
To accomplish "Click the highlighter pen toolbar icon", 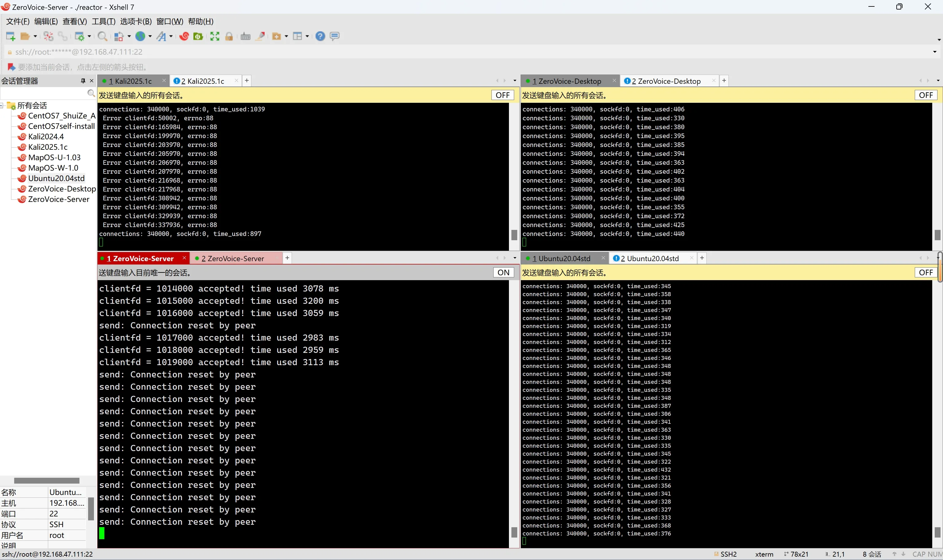I will (x=260, y=36).
